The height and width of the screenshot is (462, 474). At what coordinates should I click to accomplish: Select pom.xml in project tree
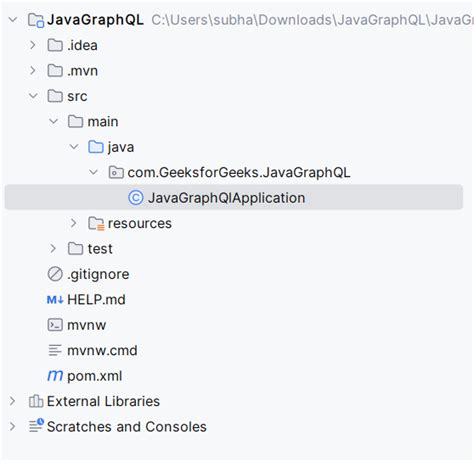point(95,376)
